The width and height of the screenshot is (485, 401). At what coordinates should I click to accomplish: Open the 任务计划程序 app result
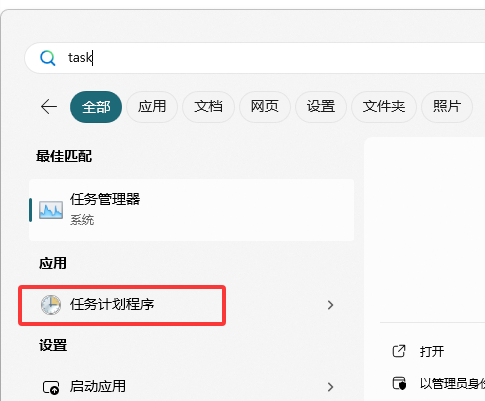[x=122, y=305]
